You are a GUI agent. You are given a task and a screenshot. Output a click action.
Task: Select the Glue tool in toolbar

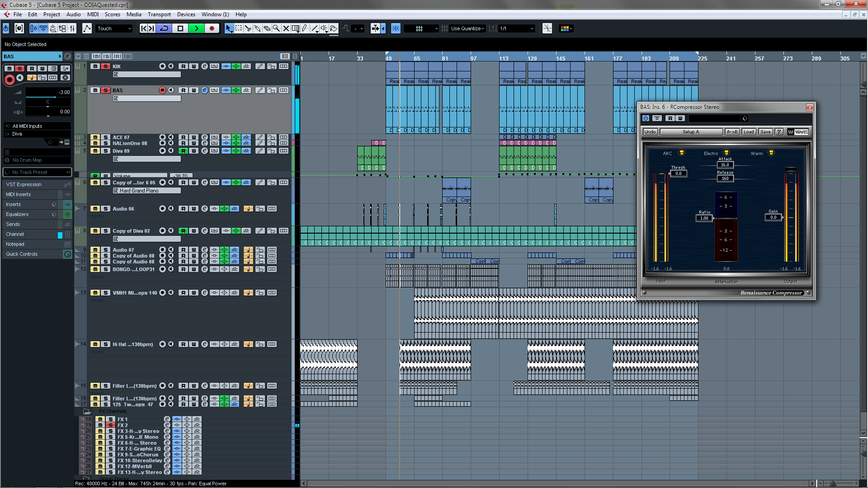click(257, 28)
